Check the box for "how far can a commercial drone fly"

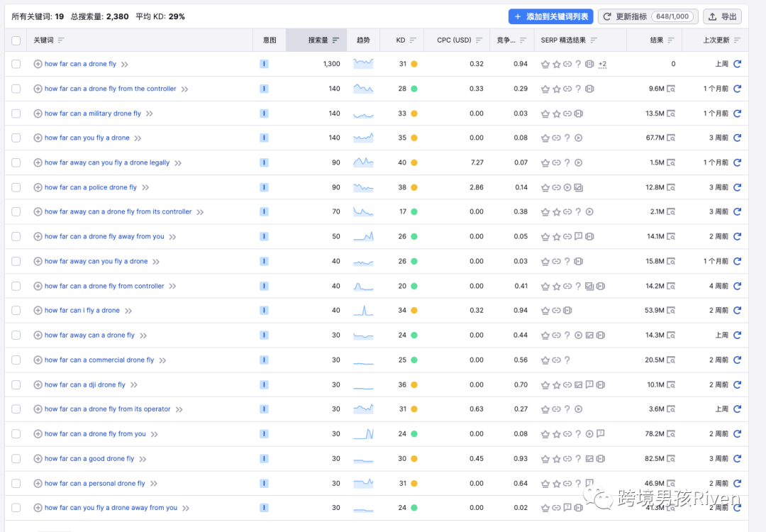click(x=16, y=360)
